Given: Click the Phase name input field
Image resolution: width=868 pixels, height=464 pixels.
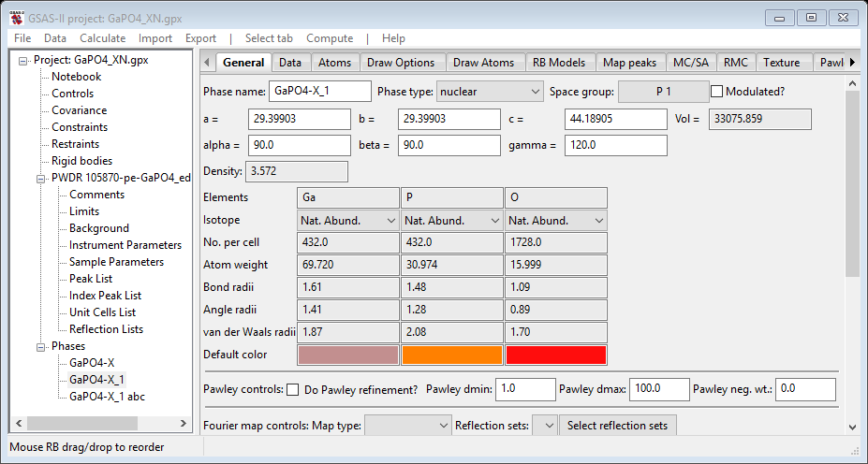Looking at the screenshot, I should tap(320, 92).
